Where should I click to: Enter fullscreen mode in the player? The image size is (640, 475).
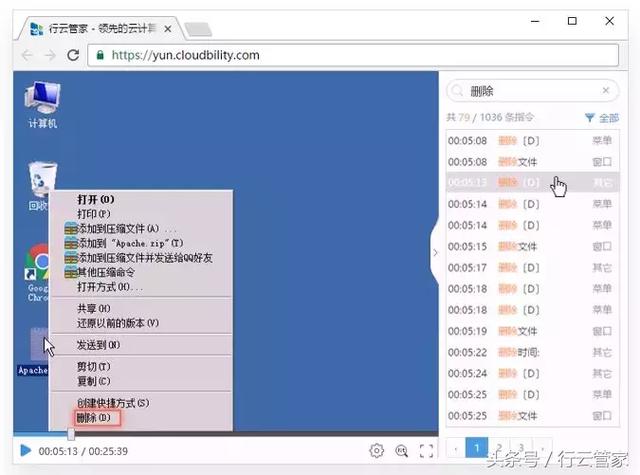click(x=426, y=451)
